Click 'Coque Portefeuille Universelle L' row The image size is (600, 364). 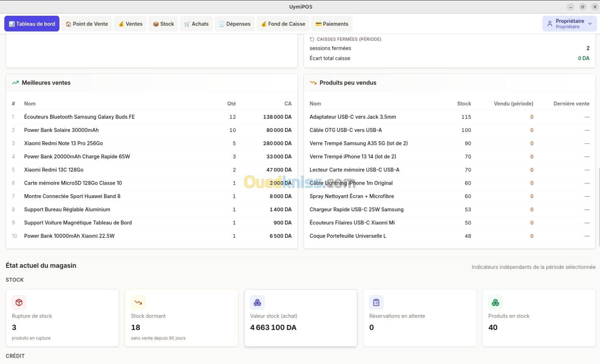[449, 236]
